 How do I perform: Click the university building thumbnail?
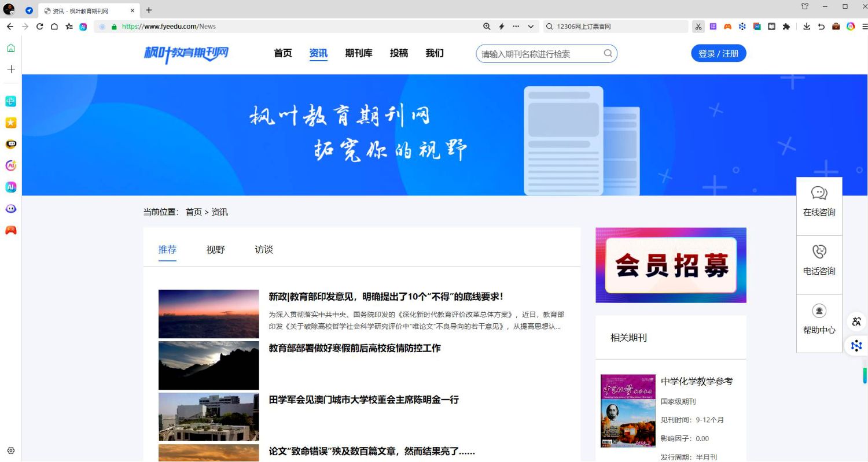(209, 417)
